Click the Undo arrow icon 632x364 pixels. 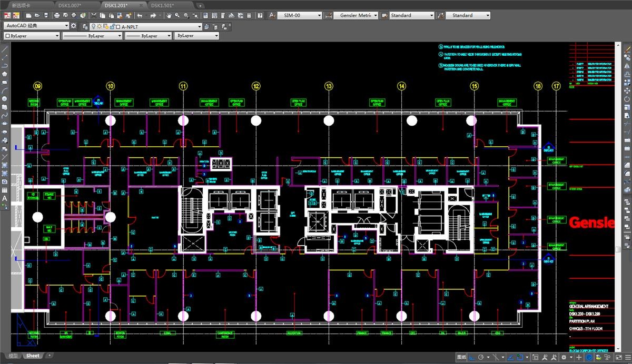pyautogui.click(x=140, y=16)
